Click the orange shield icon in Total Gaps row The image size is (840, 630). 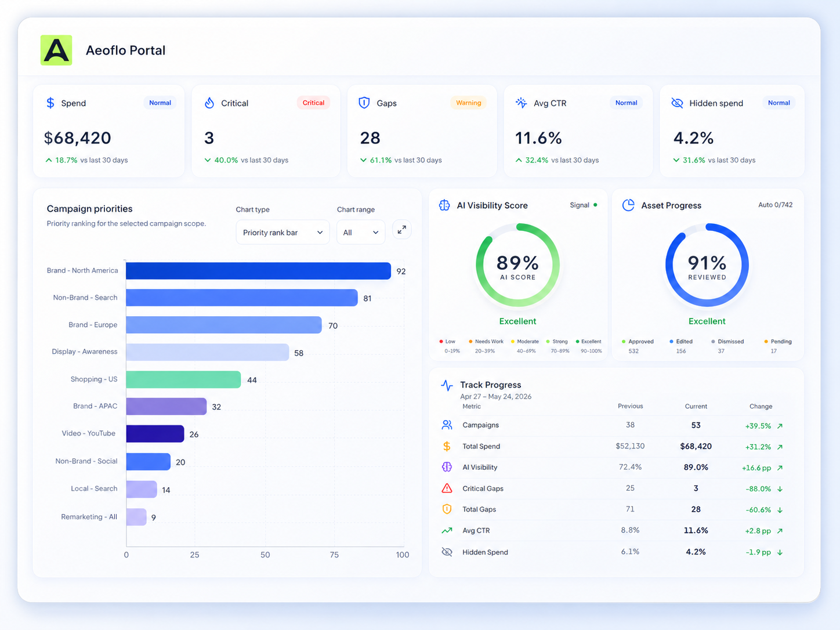pos(447,509)
